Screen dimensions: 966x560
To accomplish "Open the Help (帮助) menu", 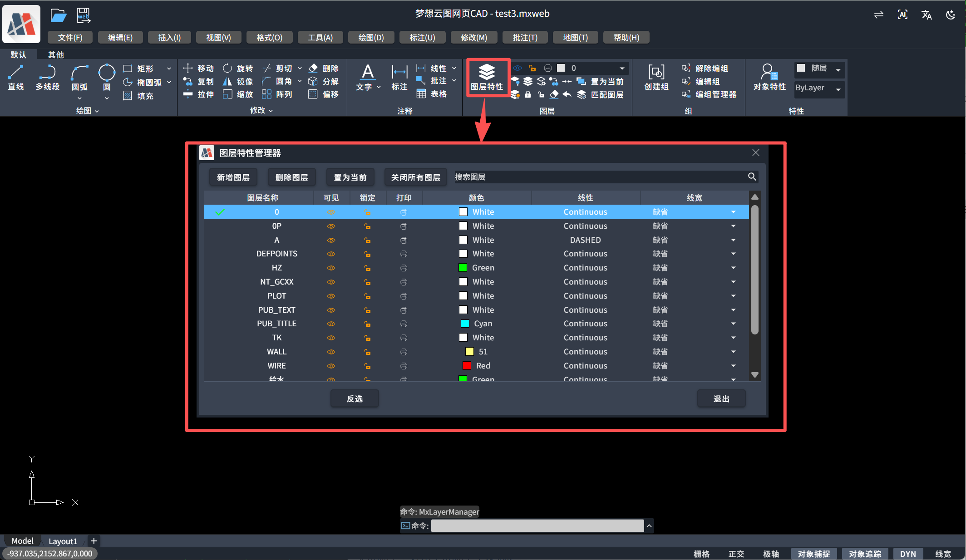I will (626, 37).
